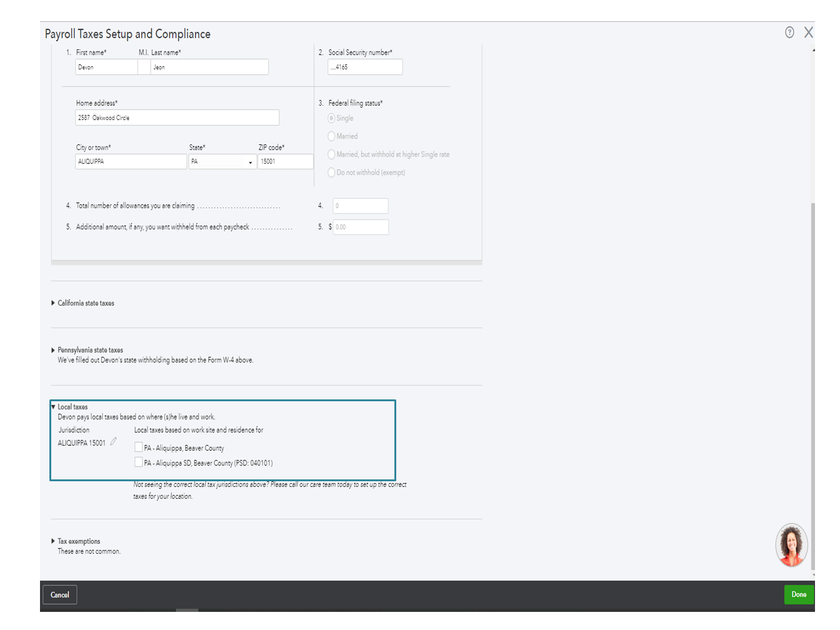Click 'Local taxes based on work site' heading

tap(199, 430)
